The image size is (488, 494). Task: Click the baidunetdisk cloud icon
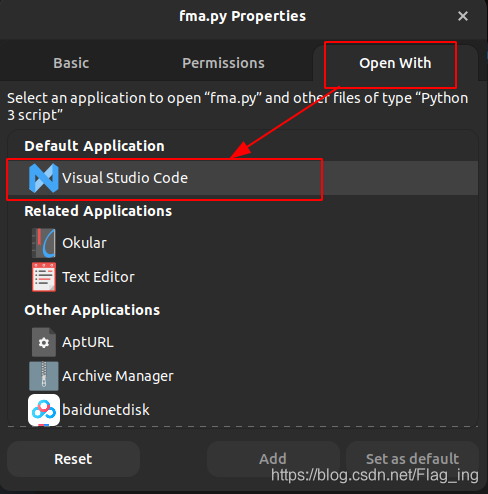pos(44,410)
